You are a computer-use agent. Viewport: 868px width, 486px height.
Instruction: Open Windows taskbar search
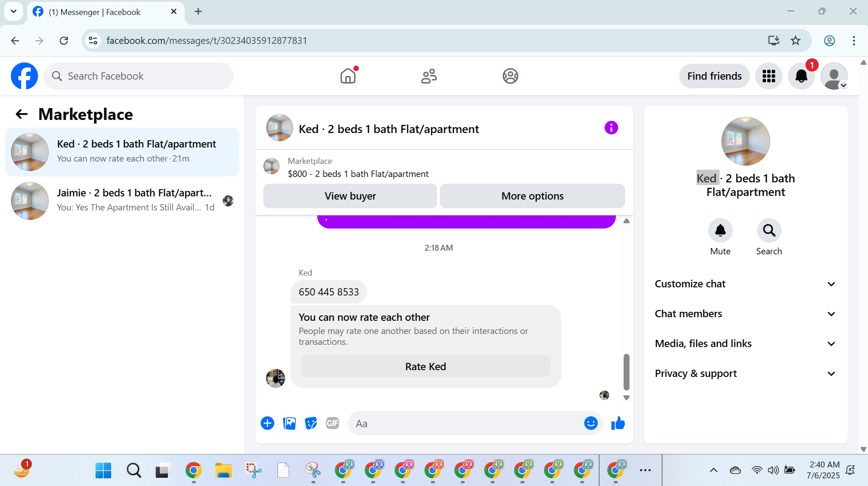click(134, 471)
